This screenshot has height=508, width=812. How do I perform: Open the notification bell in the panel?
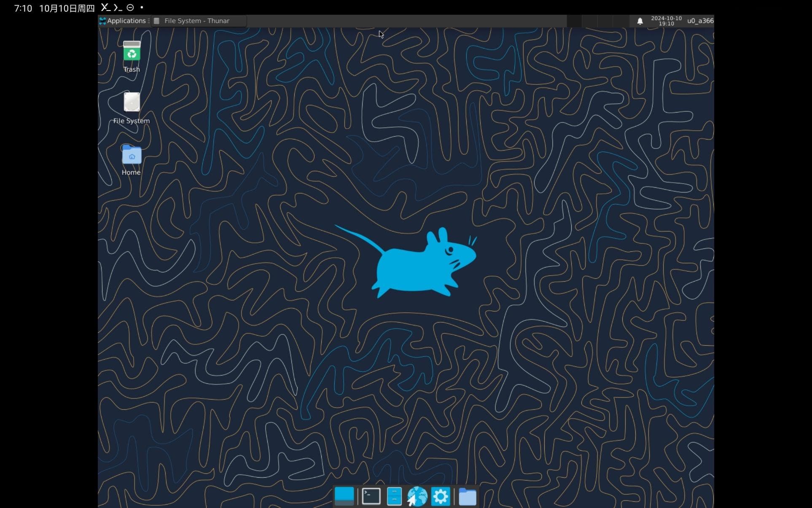pos(640,21)
